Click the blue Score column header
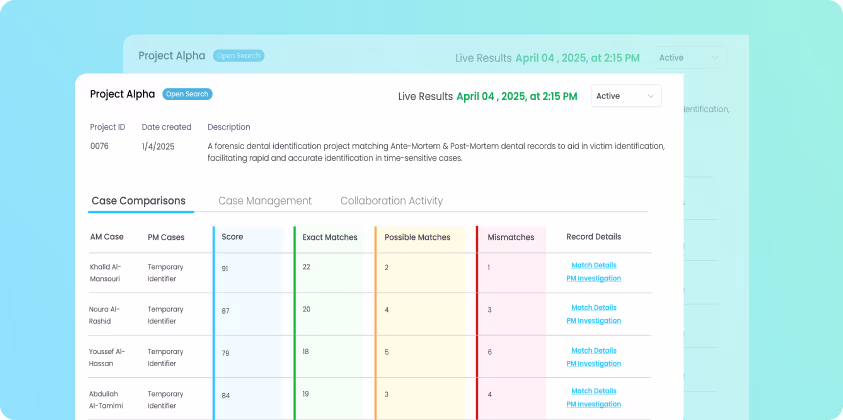843x420 pixels. [x=232, y=237]
